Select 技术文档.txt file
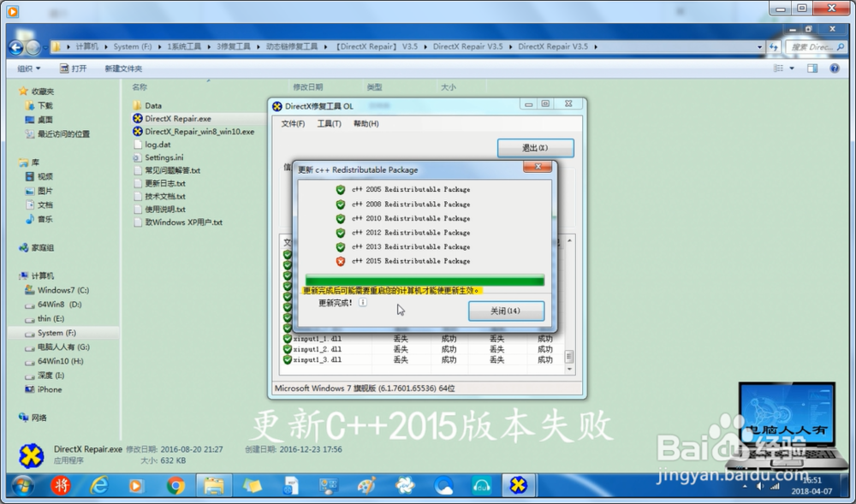This screenshot has width=856, height=504. click(159, 196)
